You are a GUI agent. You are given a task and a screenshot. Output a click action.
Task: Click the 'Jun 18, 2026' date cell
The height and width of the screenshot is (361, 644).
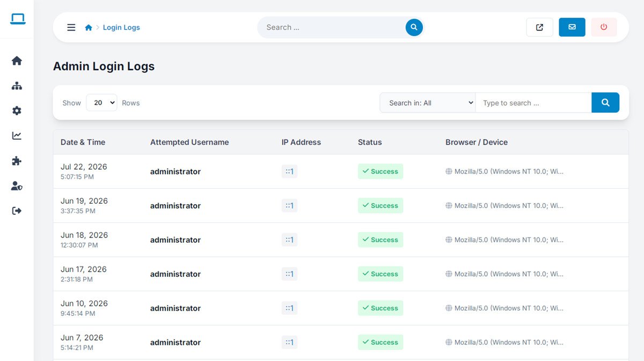coord(84,235)
